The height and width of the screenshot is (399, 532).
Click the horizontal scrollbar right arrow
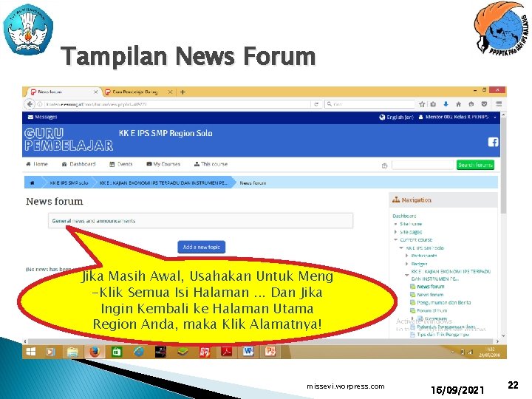[497, 341]
